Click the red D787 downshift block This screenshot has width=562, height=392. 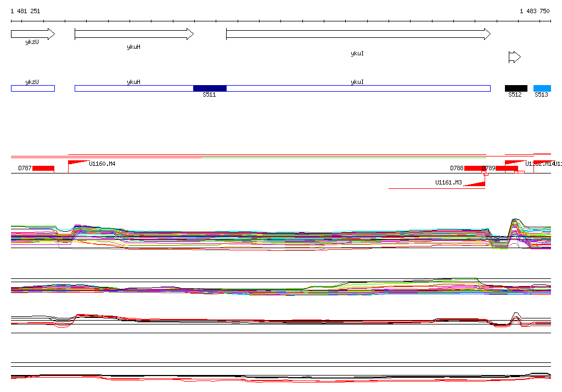(x=43, y=168)
